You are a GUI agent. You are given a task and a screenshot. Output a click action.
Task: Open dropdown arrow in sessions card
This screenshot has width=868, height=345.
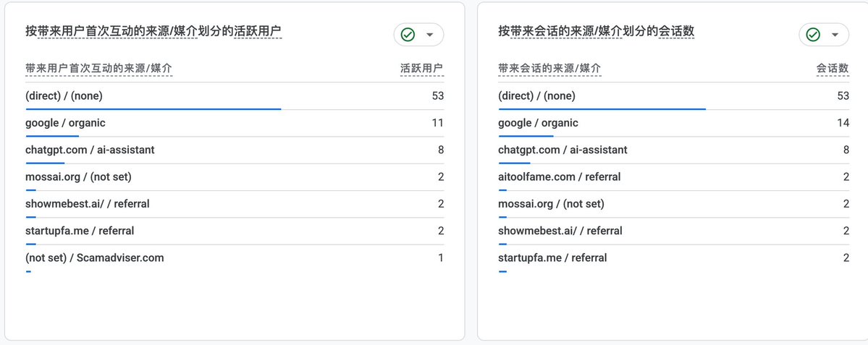tap(835, 35)
